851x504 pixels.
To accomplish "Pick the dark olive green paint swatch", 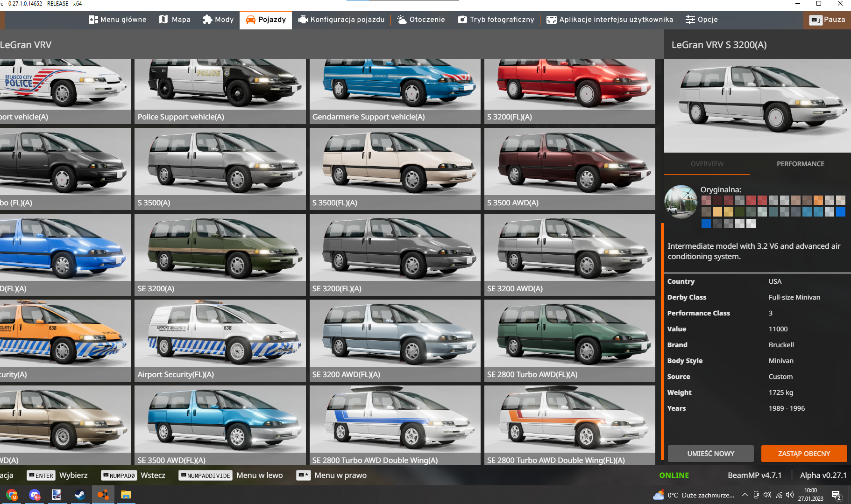I will click(740, 212).
